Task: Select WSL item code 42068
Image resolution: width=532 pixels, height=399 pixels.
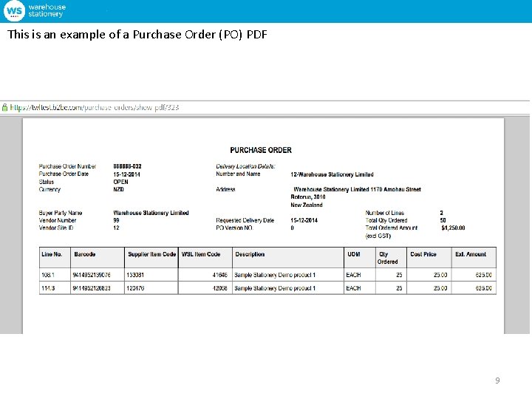Action: click(x=220, y=288)
